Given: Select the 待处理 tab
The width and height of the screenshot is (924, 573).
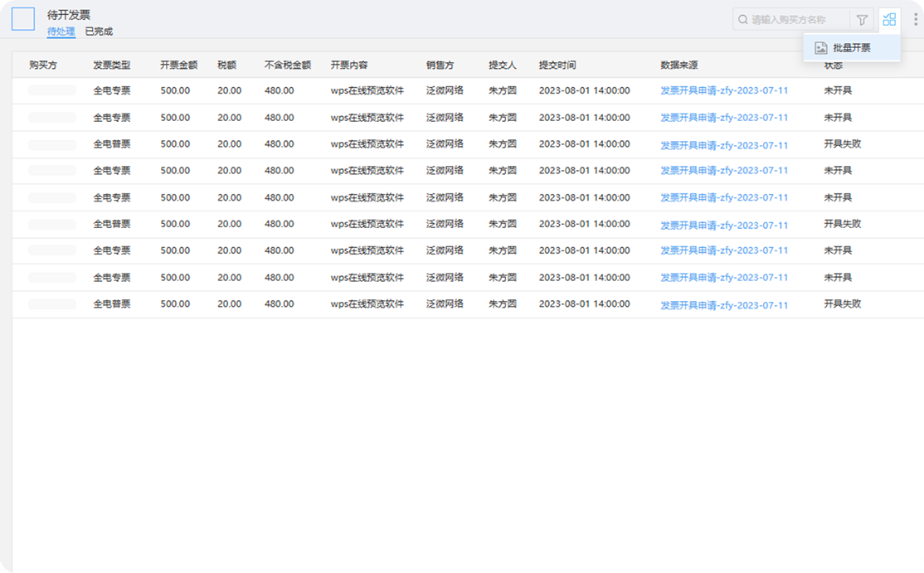Looking at the screenshot, I should point(61,32).
